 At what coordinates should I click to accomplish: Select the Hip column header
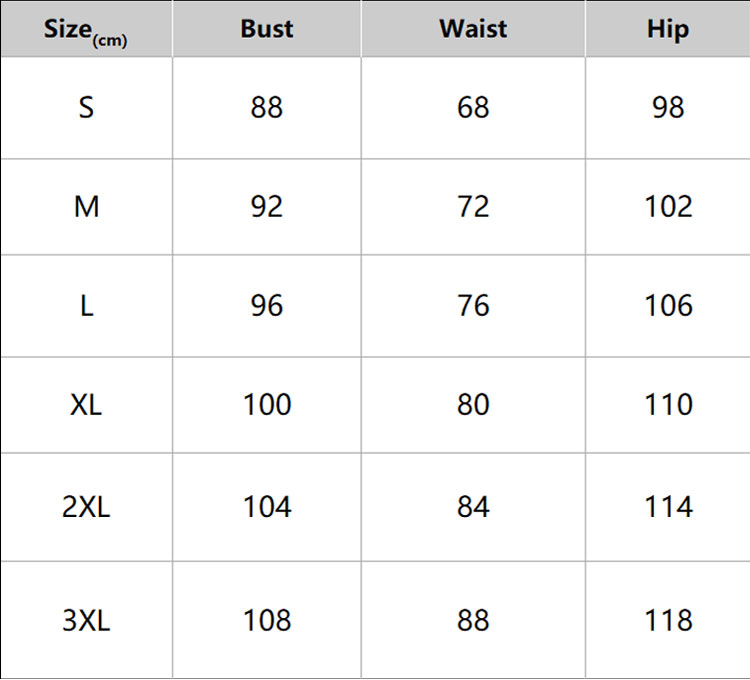(668, 29)
